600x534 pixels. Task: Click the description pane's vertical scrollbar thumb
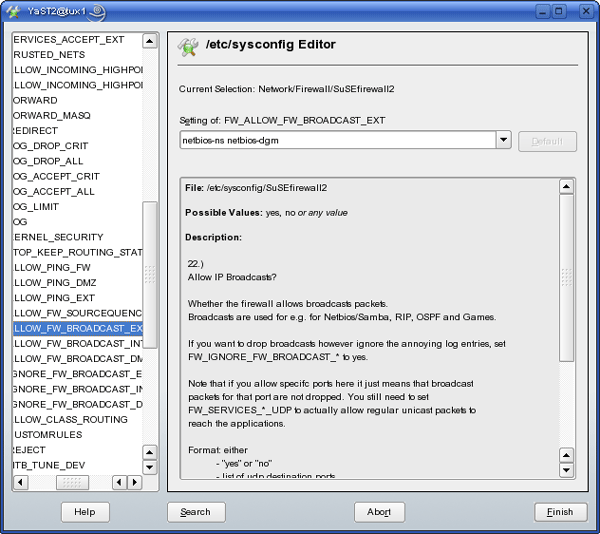tap(566, 278)
